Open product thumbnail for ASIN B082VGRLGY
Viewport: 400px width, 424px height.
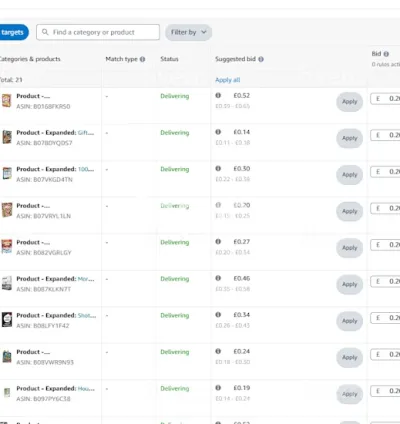coord(7,247)
